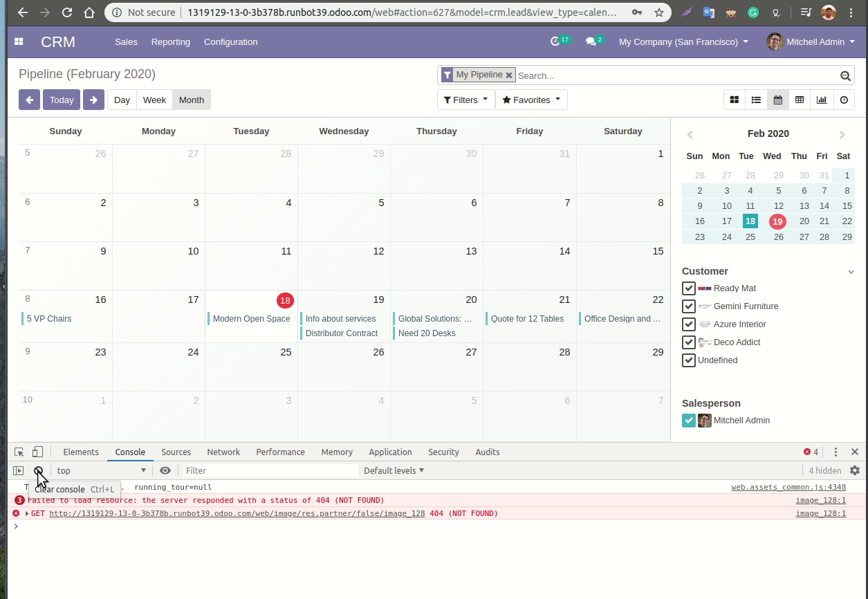
Task: Expand the Default levels dropdown
Action: point(394,470)
